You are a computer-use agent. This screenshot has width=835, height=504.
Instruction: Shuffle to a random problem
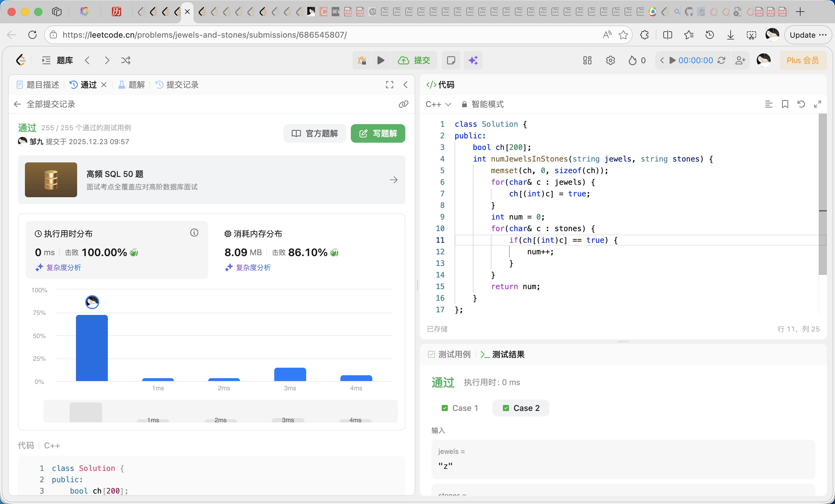coord(126,60)
